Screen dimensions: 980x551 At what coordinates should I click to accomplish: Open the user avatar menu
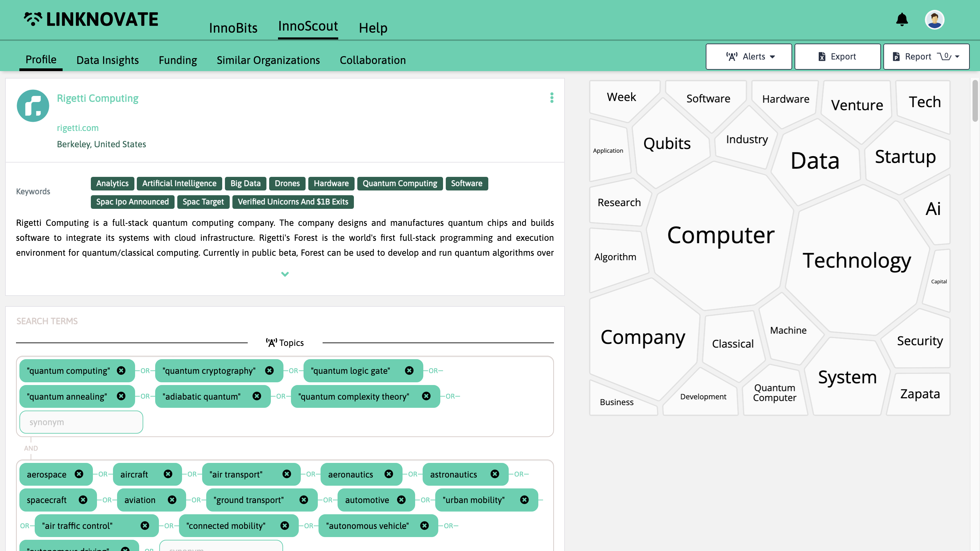click(x=934, y=19)
